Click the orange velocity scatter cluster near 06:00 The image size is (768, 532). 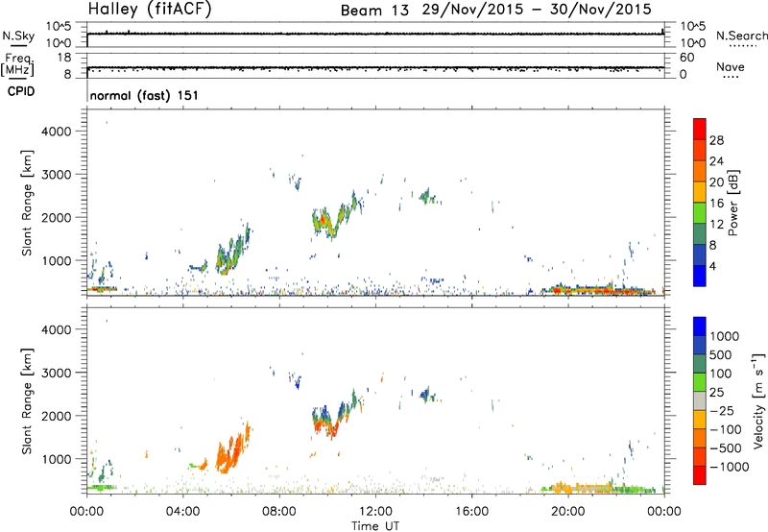coord(233,448)
